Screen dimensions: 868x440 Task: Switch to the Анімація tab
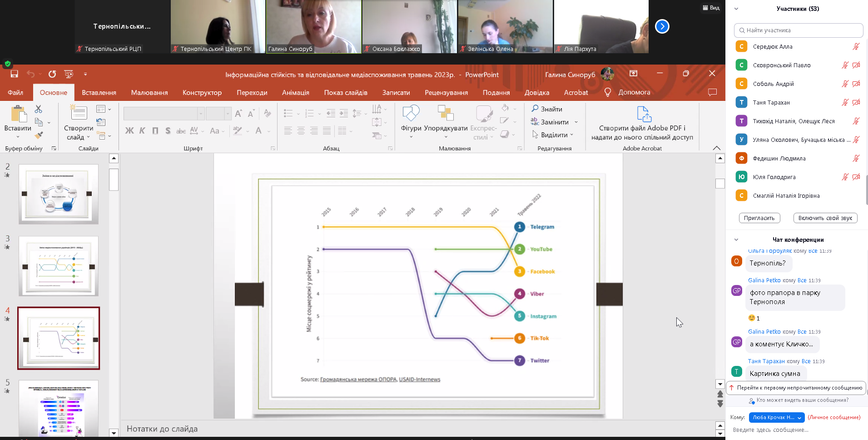(296, 92)
